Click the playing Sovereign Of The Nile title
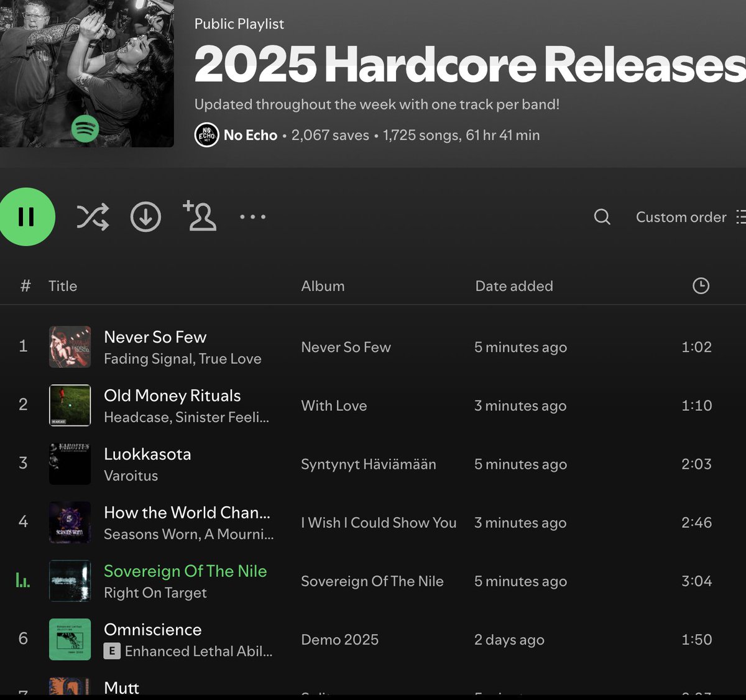Viewport: 746px width, 700px height. [185, 571]
